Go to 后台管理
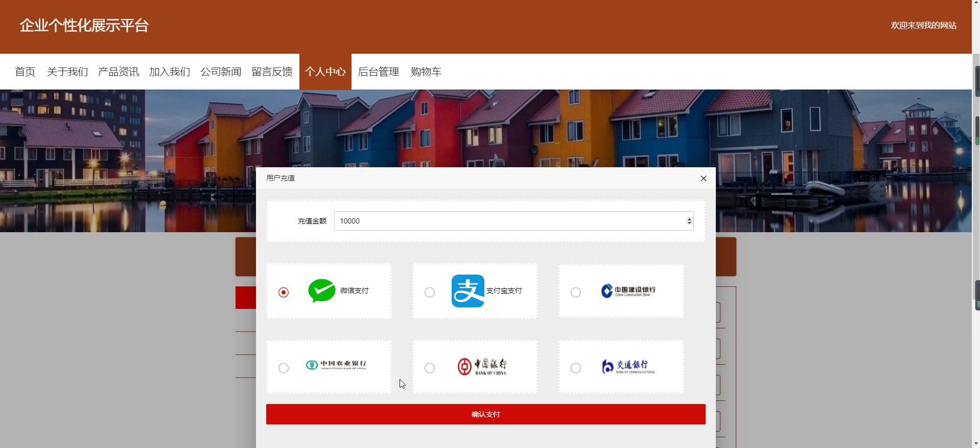The width and height of the screenshot is (980, 448). 379,72
